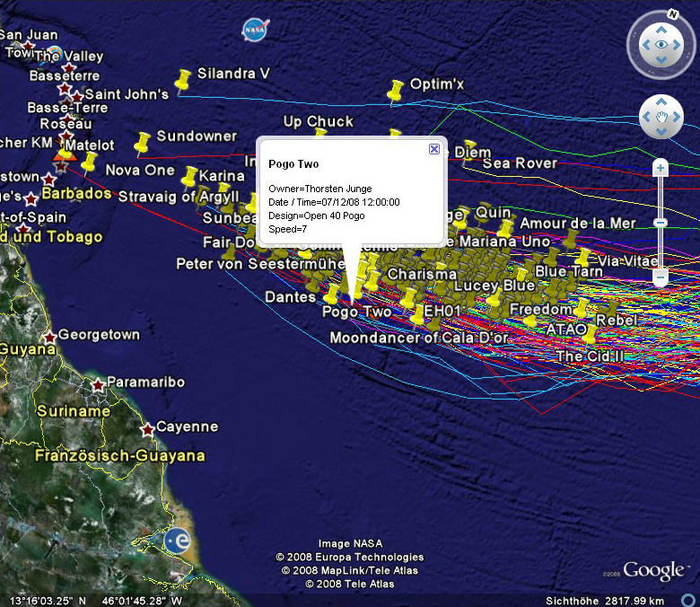Click the NASA logo icon on the map

pyautogui.click(x=255, y=30)
